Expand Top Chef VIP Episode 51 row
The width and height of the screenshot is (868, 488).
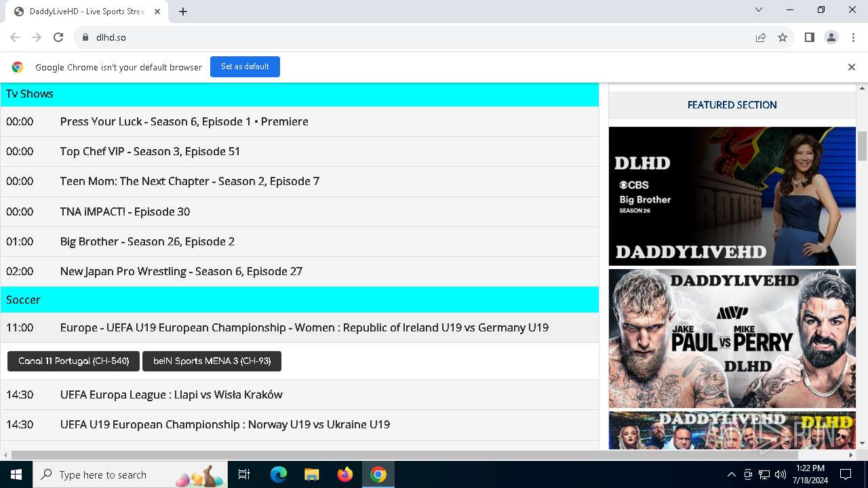(x=299, y=152)
